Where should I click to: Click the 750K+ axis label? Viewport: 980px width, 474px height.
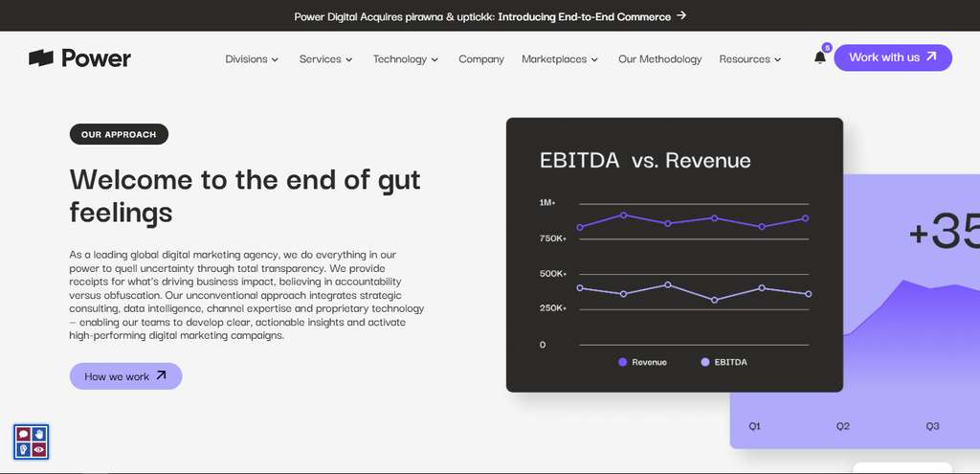pyautogui.click(x=553, y=238)
